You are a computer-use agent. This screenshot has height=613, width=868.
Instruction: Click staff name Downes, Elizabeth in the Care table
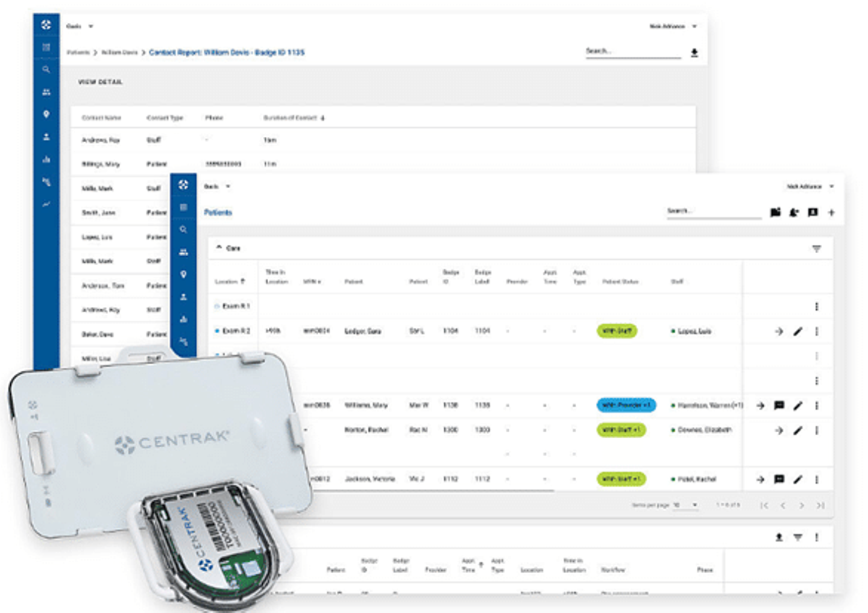704,430
